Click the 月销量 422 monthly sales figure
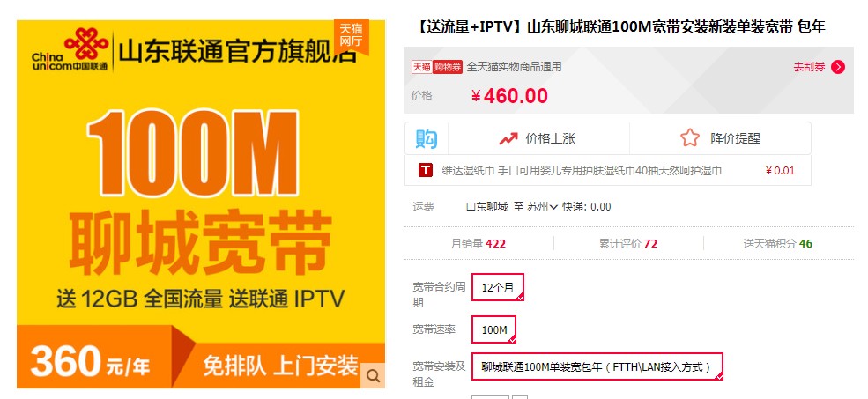The width and height of the screenshot is (868, 399). click(x=479, y=243)
